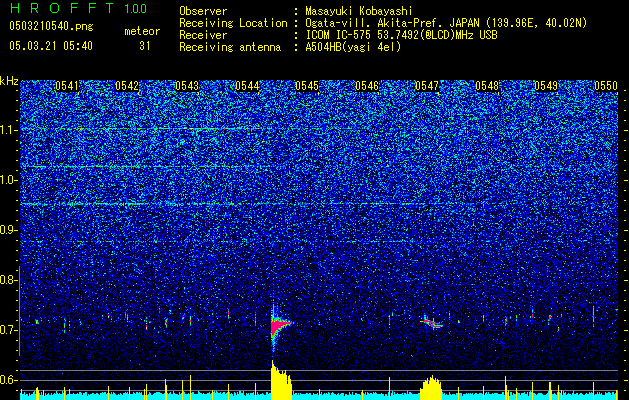The image size is (629, 400).
Task: Select the ICOM IC-575 receiver details
Action: 402,35
